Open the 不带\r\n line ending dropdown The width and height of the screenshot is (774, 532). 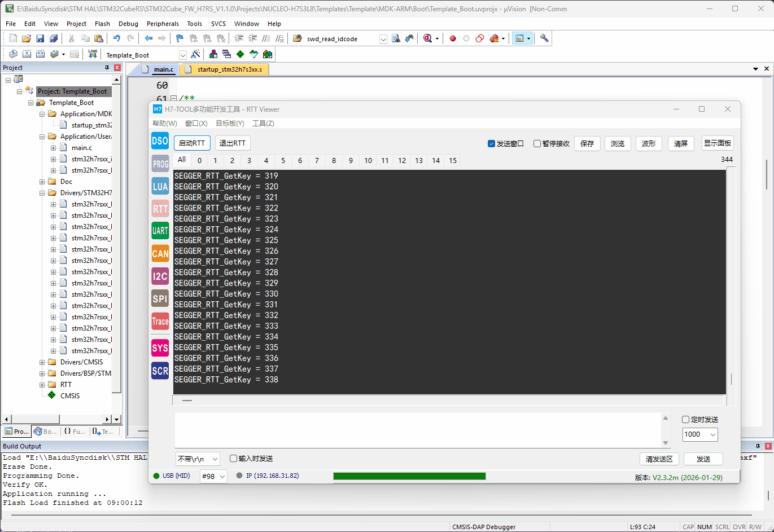pyautogui.click(x=198, y=459)
